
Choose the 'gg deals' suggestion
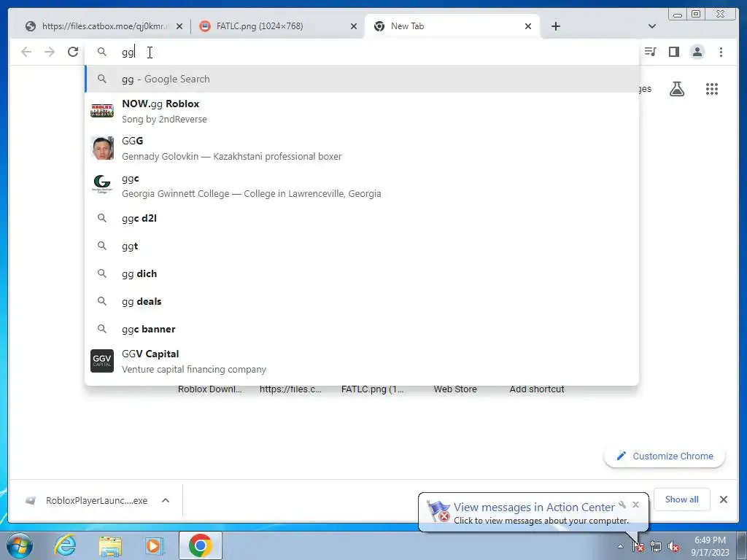pos(362,301)
